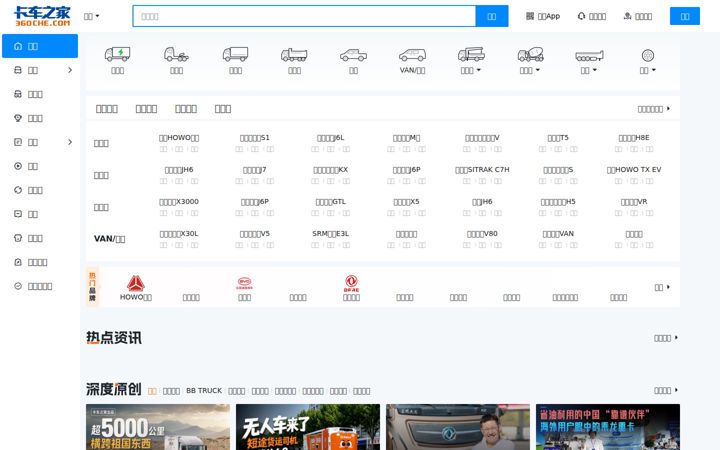
Task: Expand the first sidebar item with right chevron
Action: (x=70, y=70)
